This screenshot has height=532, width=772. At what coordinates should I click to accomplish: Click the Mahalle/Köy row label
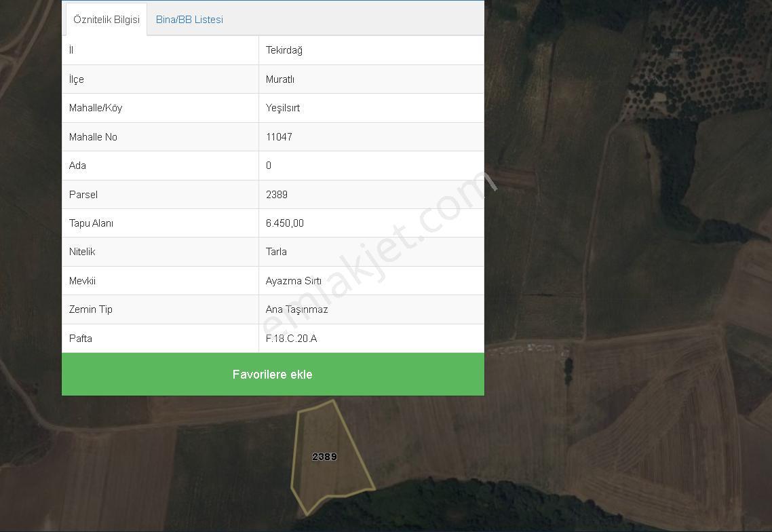point(96,108)
